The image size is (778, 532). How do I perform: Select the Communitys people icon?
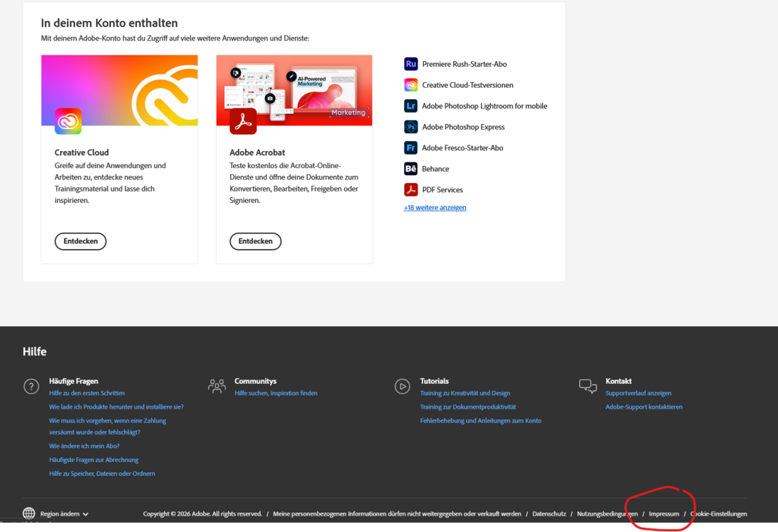(x=217, y=386)
